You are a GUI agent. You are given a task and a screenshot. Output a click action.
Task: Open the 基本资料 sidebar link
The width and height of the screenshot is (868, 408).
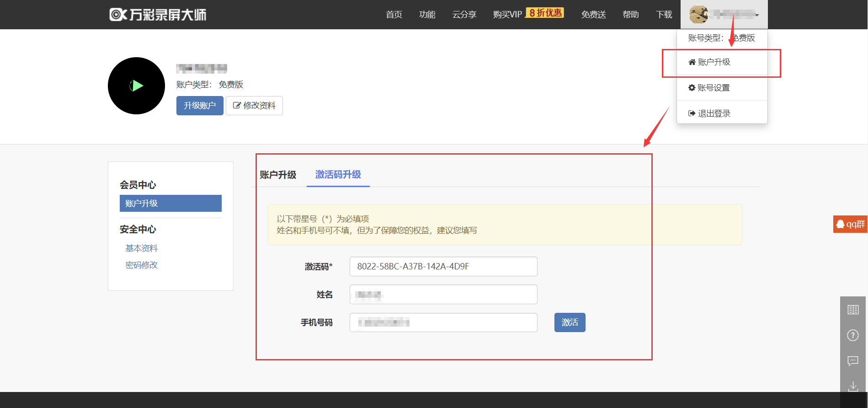tap(142, 248)
